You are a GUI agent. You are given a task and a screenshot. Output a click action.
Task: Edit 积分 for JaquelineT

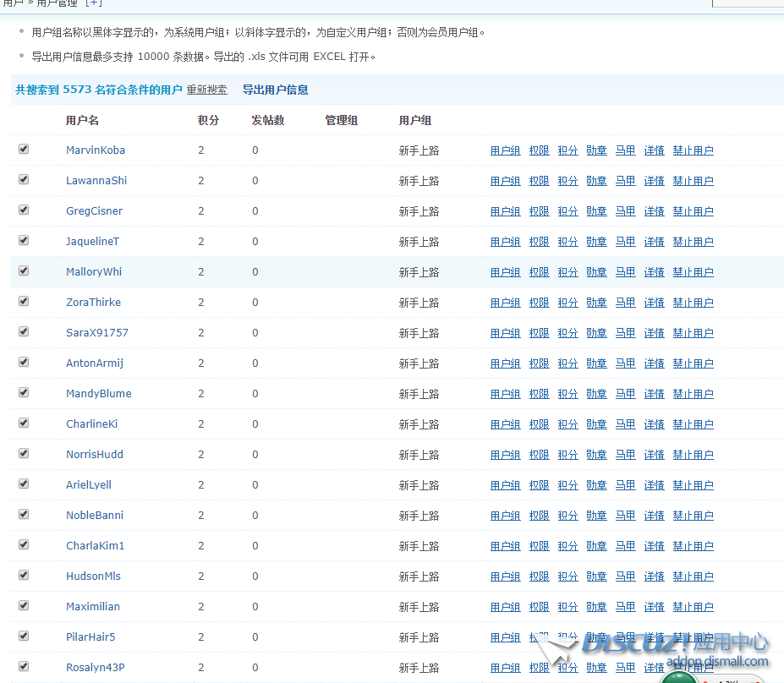[567, 242]
